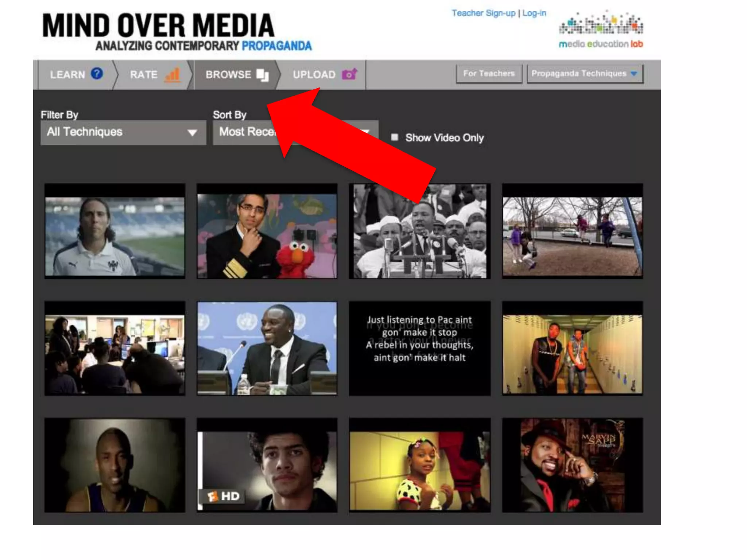The image size is (747, 560).
Task: Expand the All Techniques filter dropdown
Action: click(x=123, y=132)
